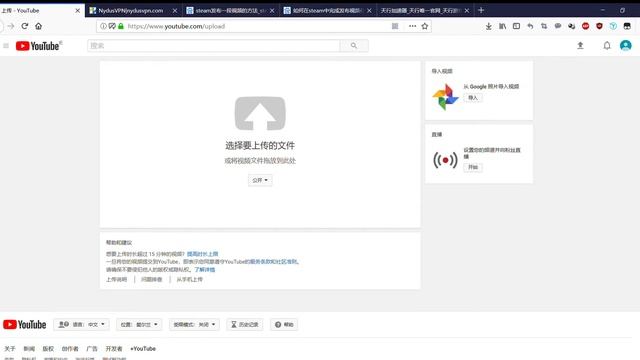Open the 从手机上传 link

point(189,280)
